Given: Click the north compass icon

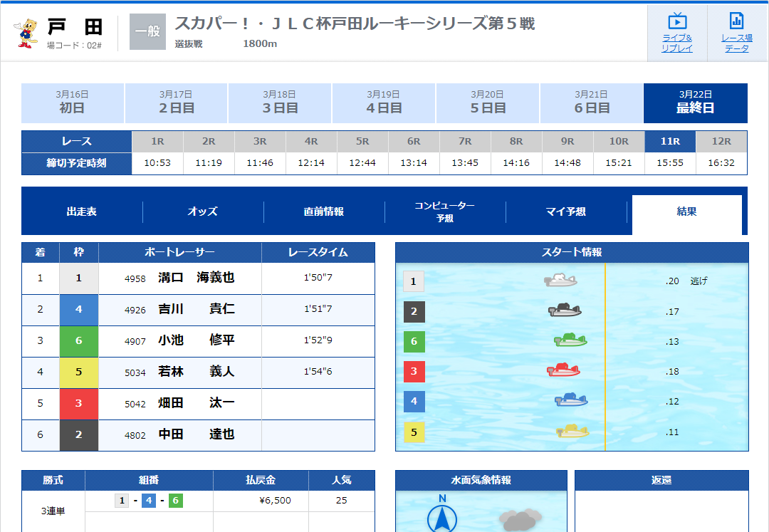Looking at the screenshot, I should (442, 516).
